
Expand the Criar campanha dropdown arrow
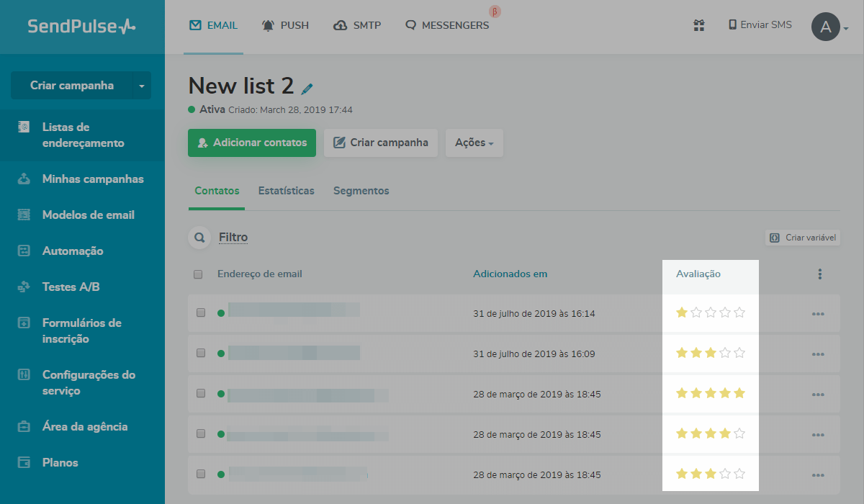[x=142, y=86]
